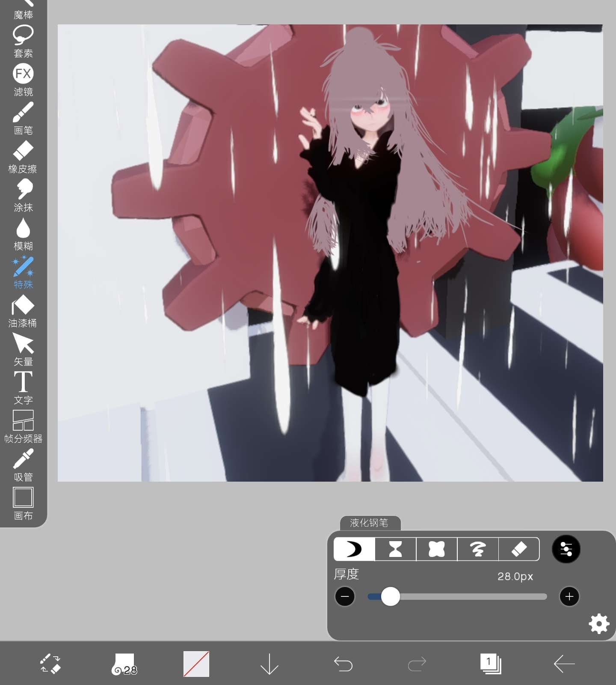Open the brush adjustment sliders panel
The image size is (616, 685).
click(x=566, y=549)
